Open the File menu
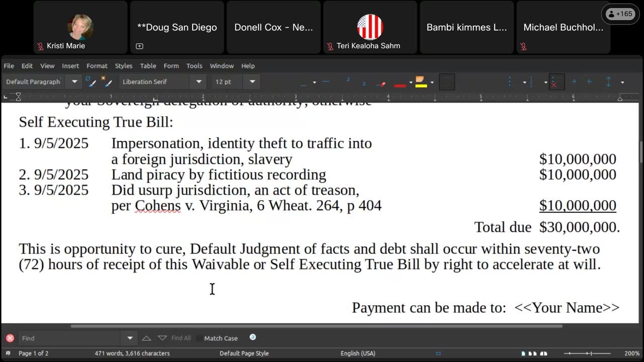 point(9,66)
